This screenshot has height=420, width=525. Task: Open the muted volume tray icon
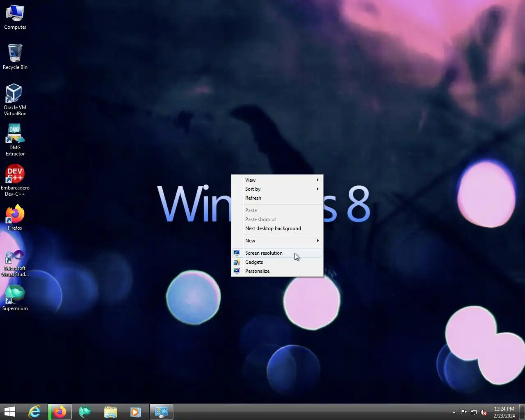pos(484,412)
